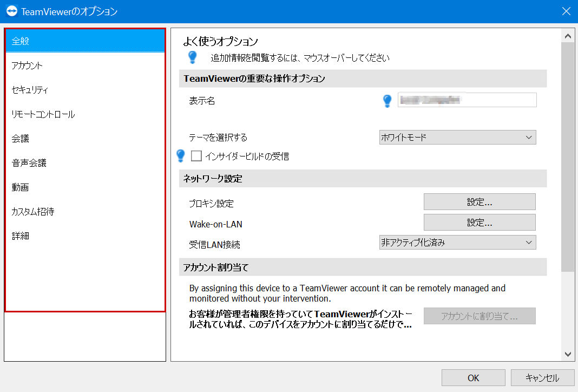Screen dimensions: 578x392
Task: Click プロキシ設定 設定... button
Action: (x=480, y=202)
